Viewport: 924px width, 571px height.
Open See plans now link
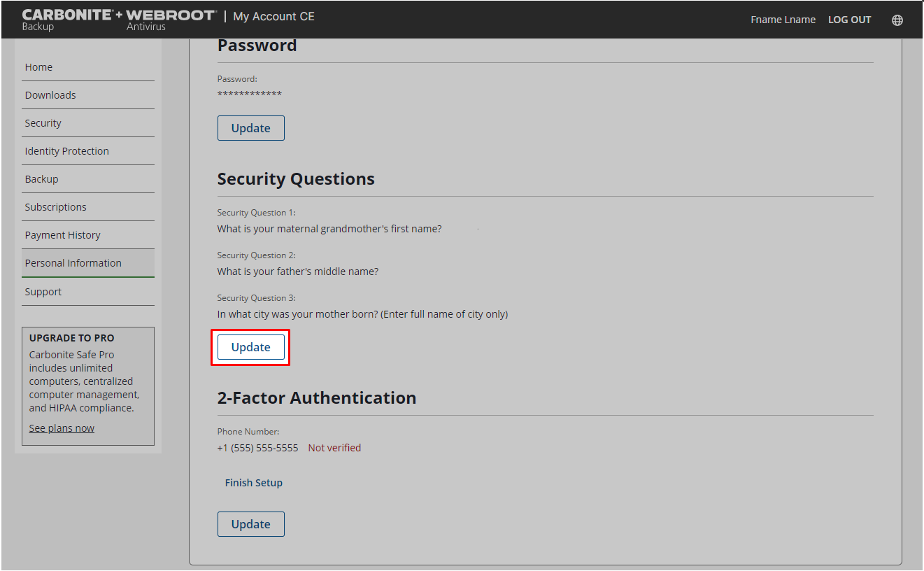pyautogui.click(x=62, y=428)
